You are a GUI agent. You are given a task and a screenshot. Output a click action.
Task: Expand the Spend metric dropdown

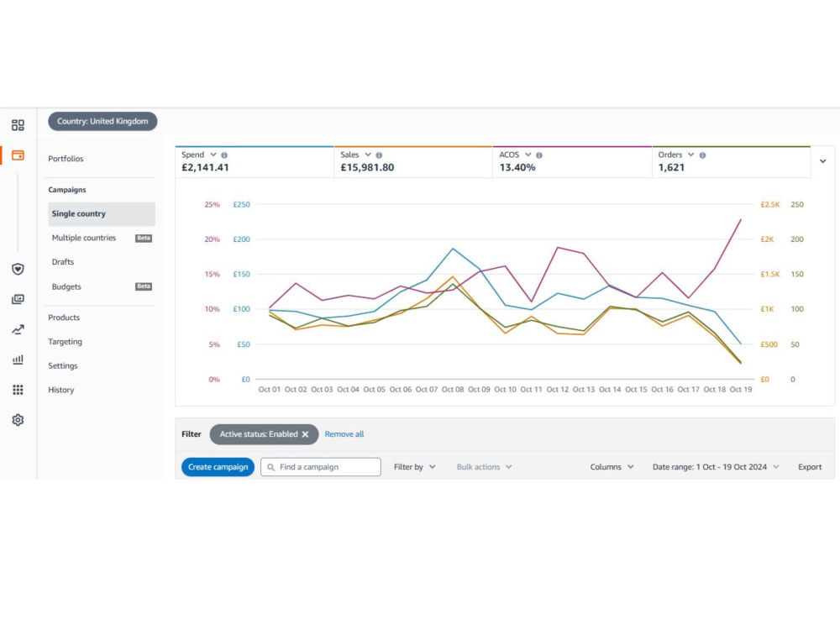(x=213, y=155)
